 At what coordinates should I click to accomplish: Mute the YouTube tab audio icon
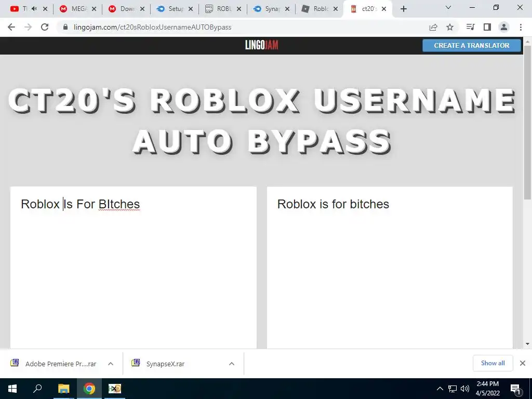pos(34,9)
